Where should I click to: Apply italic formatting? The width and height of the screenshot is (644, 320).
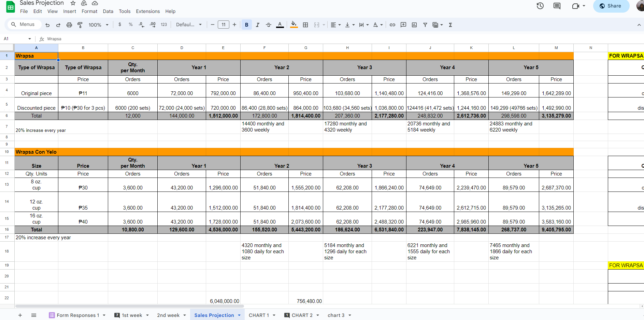[258, 25]
